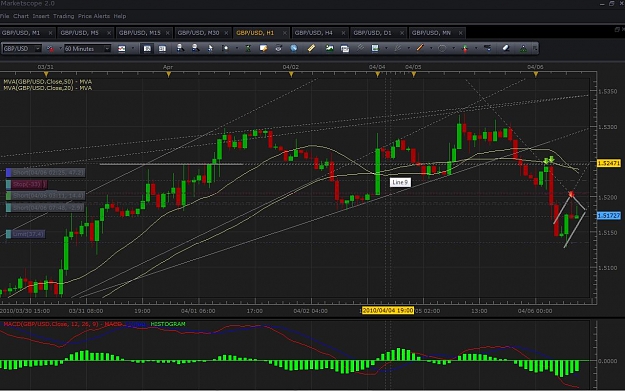Open the Chart menu
625x391 pixels.
(21, 16)
